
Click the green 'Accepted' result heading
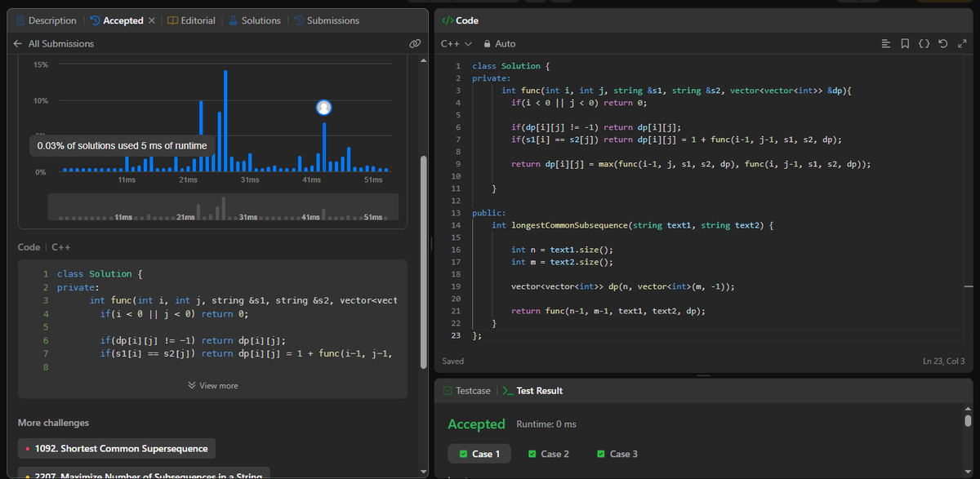point(476,424)
